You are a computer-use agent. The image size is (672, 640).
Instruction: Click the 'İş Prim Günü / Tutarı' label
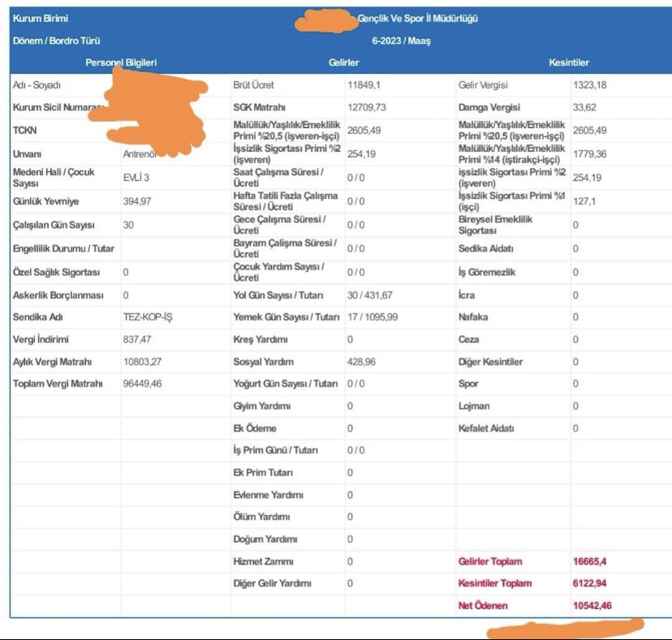click(x=276, y=450)
